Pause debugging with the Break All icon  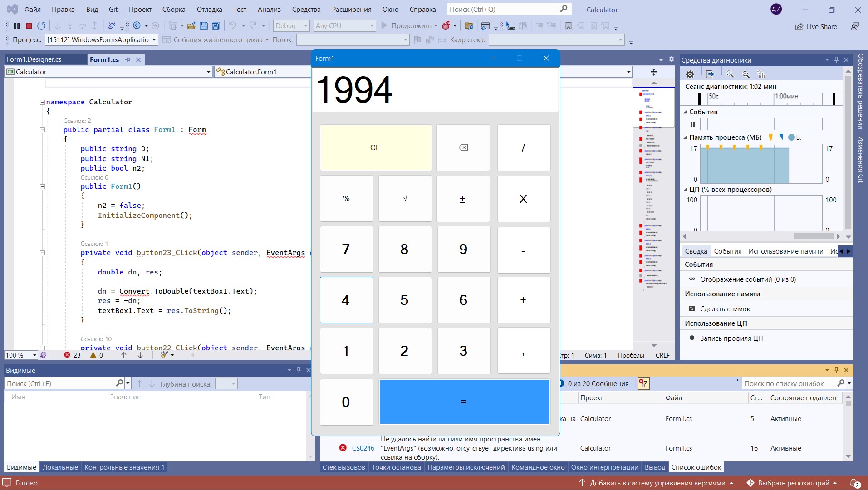coord(17,26)
